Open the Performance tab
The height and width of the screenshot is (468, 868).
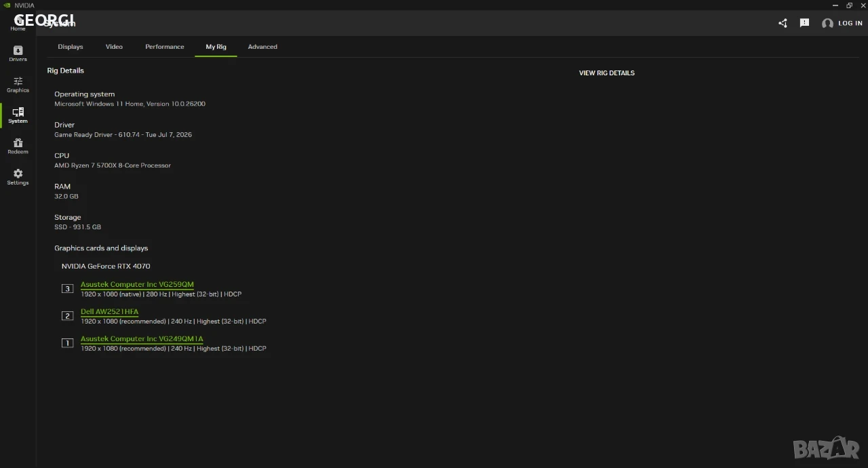(165, 47)
